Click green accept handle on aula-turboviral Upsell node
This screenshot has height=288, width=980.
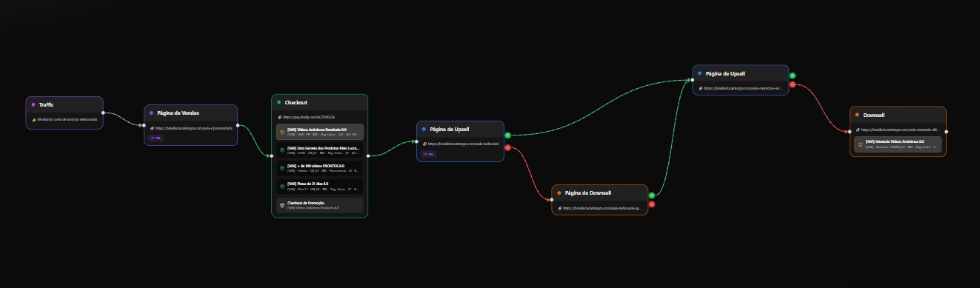507,135
